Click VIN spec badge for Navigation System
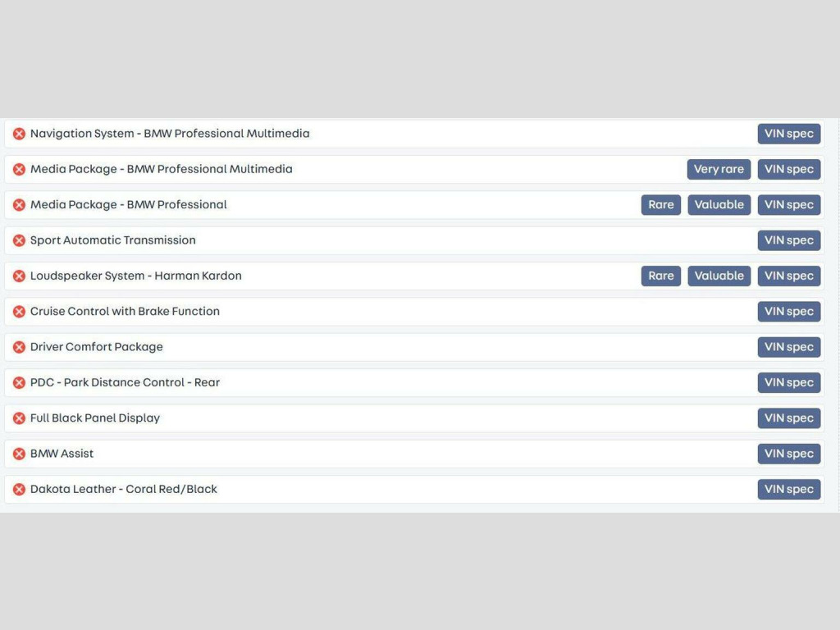Viewport: 840px width, 630px height. [x=788, y=134]
